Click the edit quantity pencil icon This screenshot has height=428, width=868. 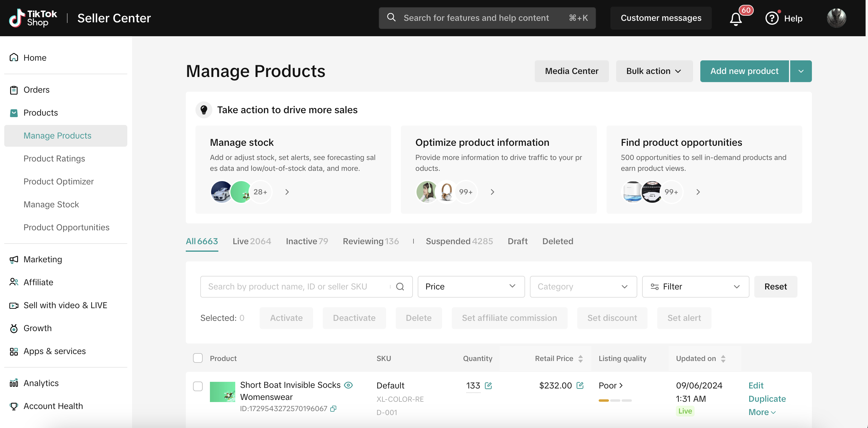(488, 385)
